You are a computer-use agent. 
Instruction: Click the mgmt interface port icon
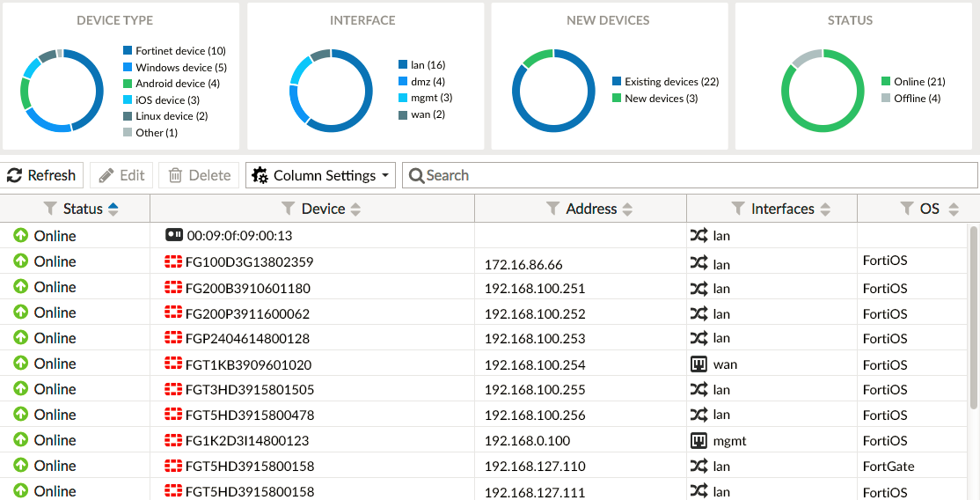coord(699,441)
